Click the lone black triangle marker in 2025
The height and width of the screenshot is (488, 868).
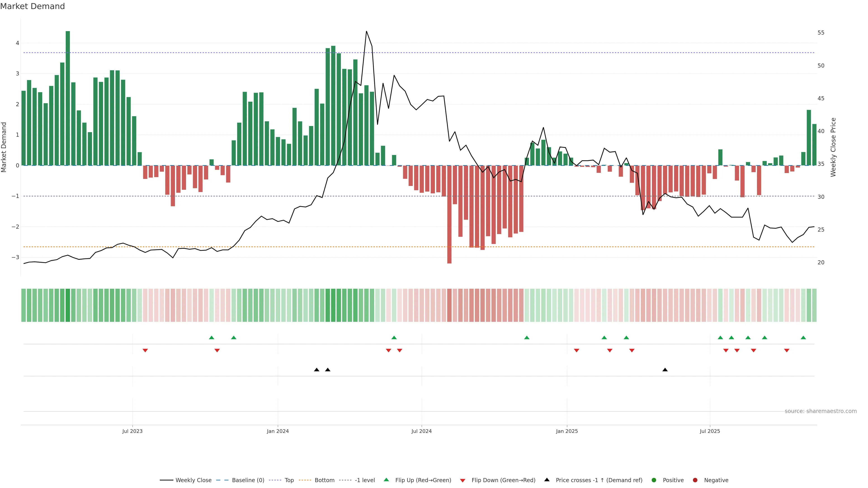[x=665, y=370]
